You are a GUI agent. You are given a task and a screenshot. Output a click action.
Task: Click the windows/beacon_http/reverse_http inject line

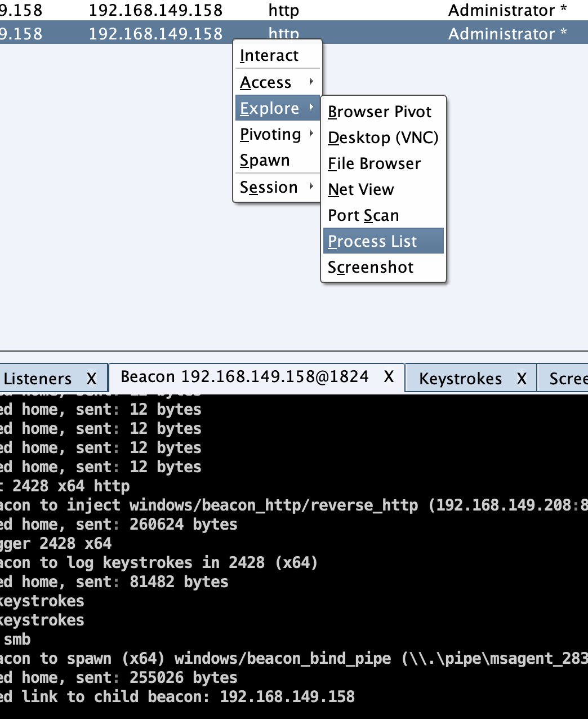point(294,505)
